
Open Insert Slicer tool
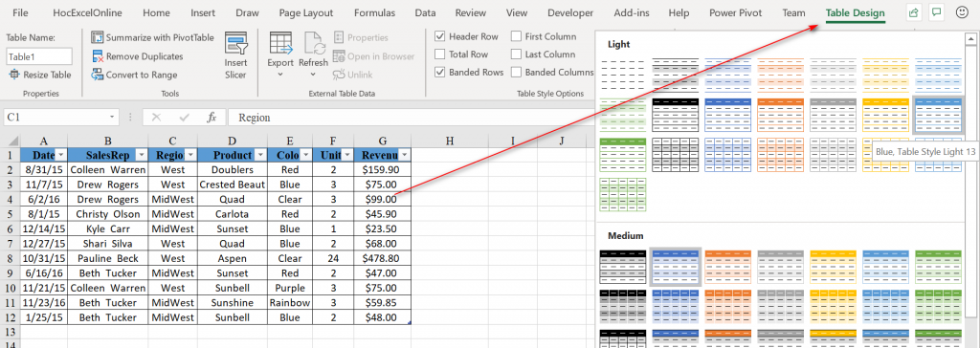[x=235, y=56]
